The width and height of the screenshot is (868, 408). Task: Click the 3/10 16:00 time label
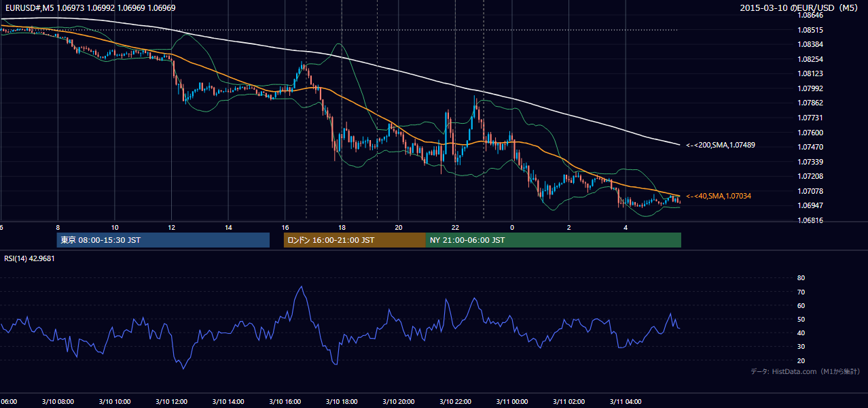coord(285,402)
